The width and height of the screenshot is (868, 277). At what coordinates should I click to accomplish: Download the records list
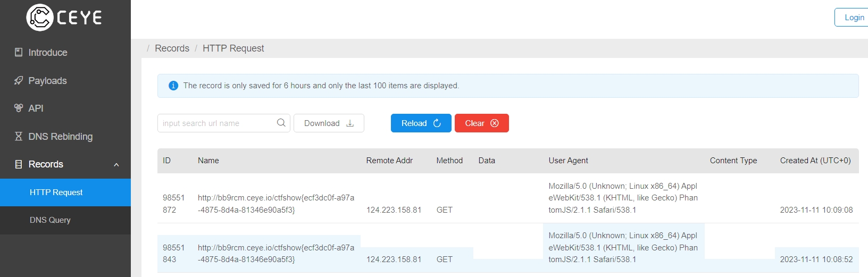329,123
